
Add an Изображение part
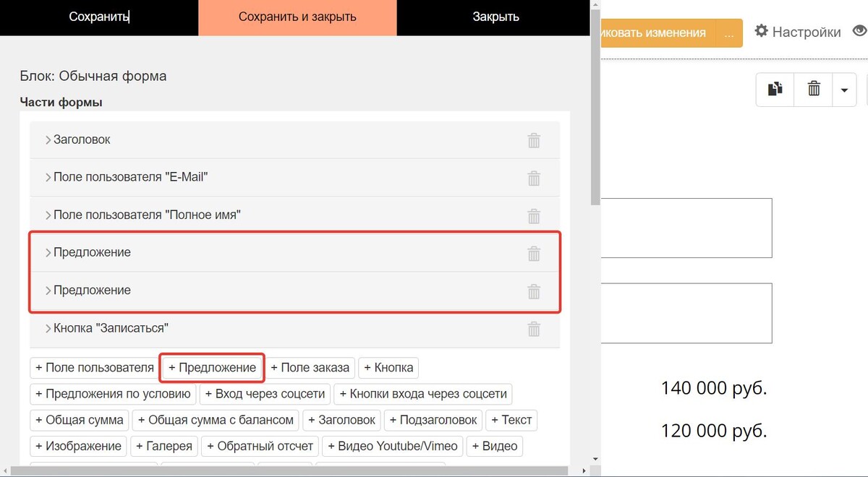[x=78, y=446]
